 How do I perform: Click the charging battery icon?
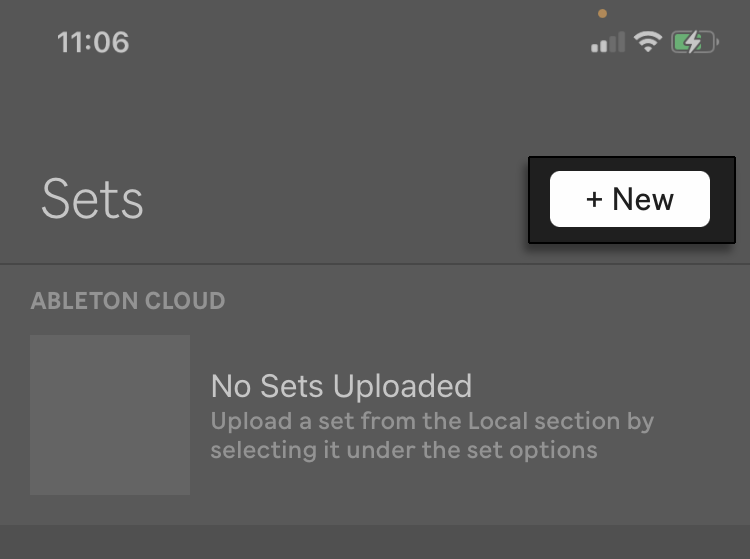pyautogui.click(x=695, y=42)
